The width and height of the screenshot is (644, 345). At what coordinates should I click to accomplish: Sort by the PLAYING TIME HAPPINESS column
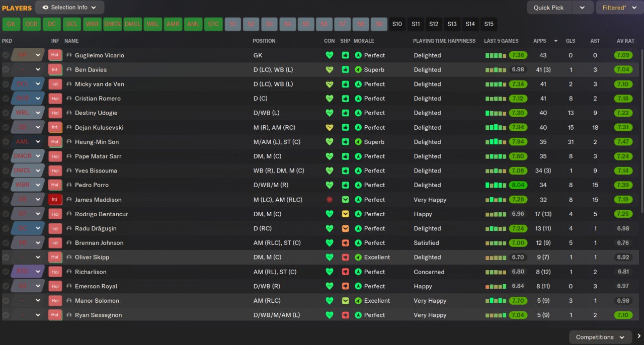444,41
